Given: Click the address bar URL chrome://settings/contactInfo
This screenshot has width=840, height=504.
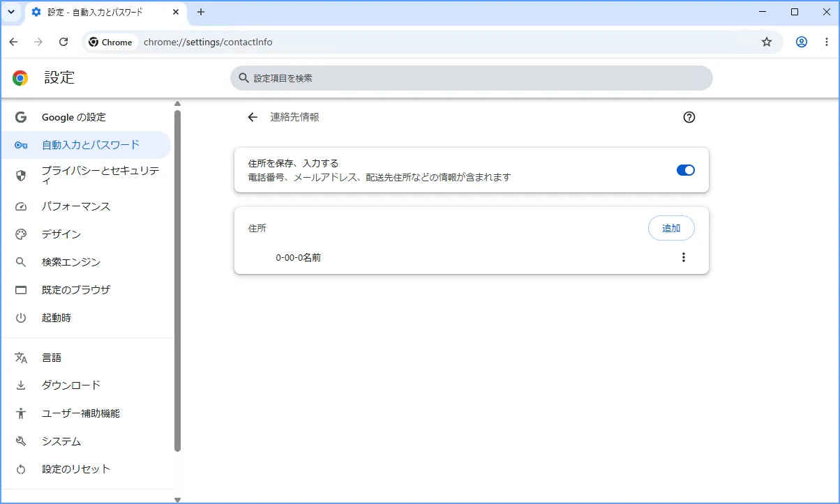Looking at the screenshot, I should (208, 42).
